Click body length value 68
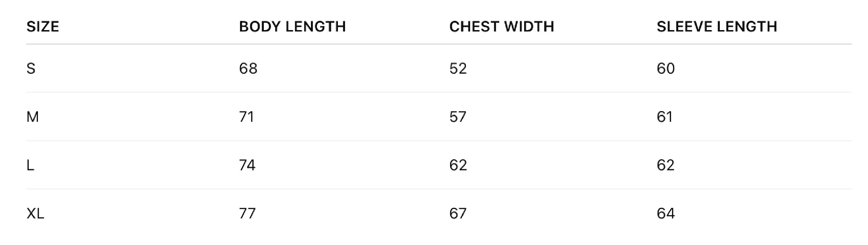This screenshot has width=868, height=245. [248, 68]
